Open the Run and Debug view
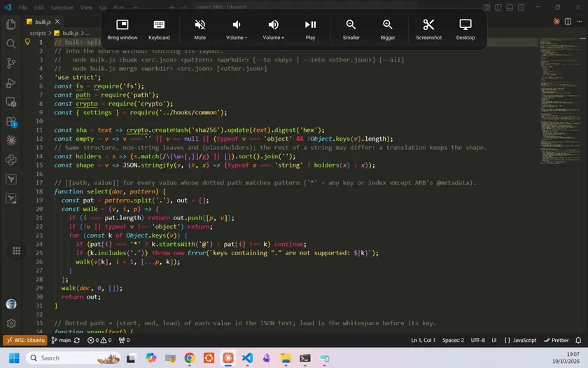 click(11, 83)
